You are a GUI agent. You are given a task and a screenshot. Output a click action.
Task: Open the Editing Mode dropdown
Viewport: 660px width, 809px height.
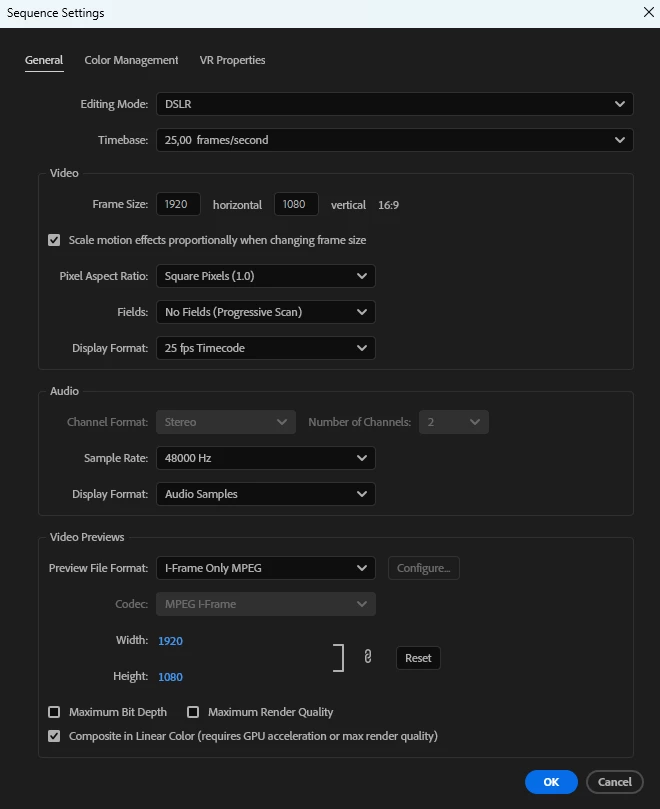395,104
